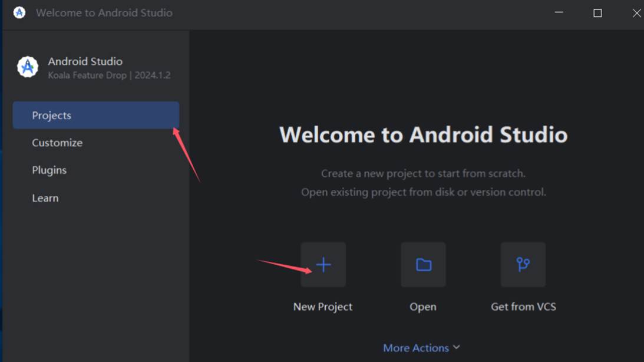The width and height of the screenshot is (644, 362).
Task: Click the Android Studio logo in title bar
Action: [x=19, y=13]
